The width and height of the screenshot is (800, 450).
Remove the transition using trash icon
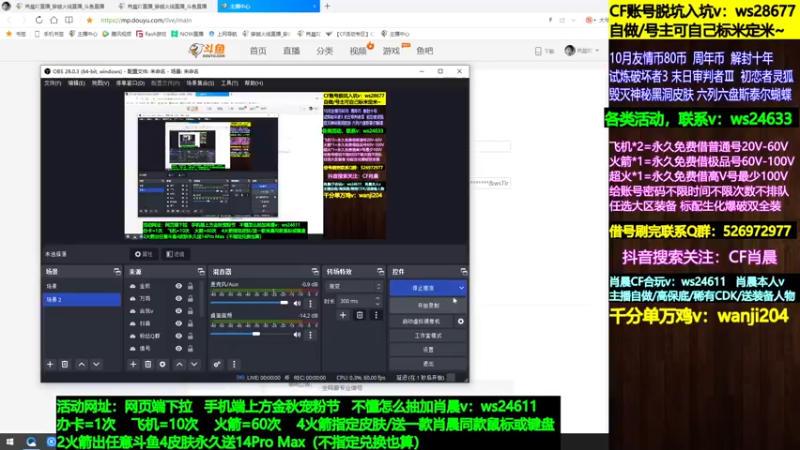click(360, 315)
